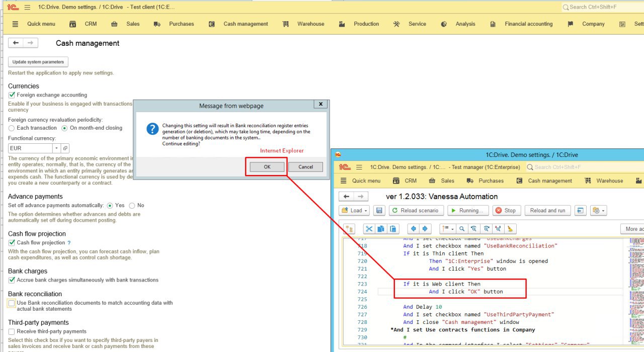Click Reload and run button

(x=547, y=211)
